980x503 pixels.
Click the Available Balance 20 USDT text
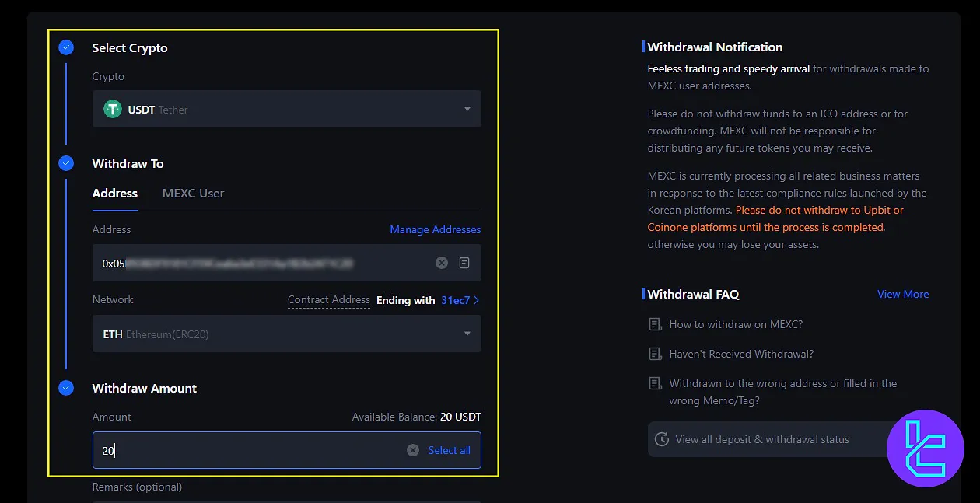pyautogui.click(x=416, y=417)
